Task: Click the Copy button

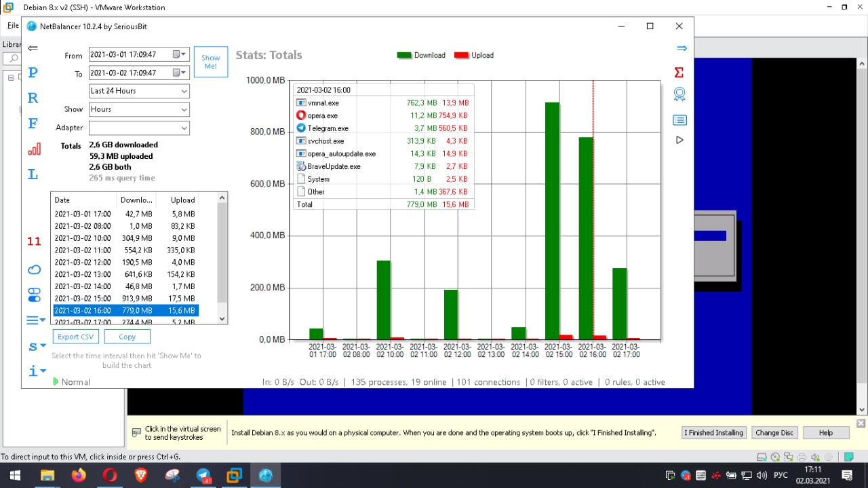Action: [x=127, y=337]
